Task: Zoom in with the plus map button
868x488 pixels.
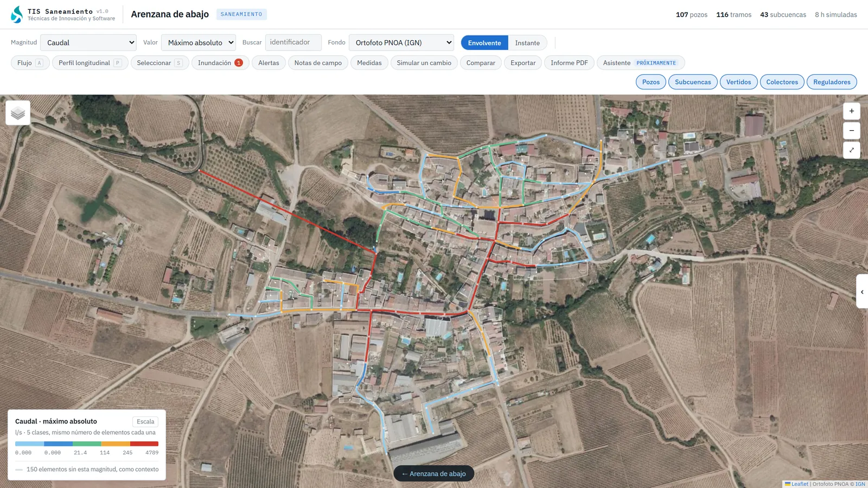Action: [851, 111]
